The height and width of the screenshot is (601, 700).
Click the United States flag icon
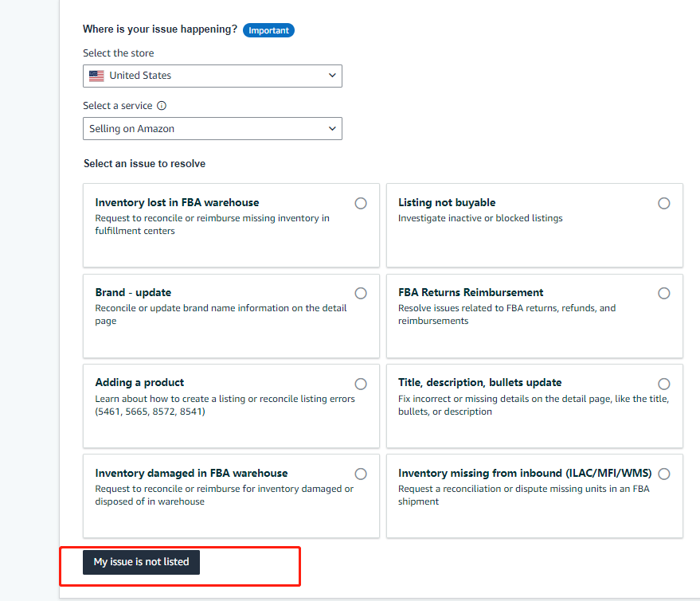[96, 76]
